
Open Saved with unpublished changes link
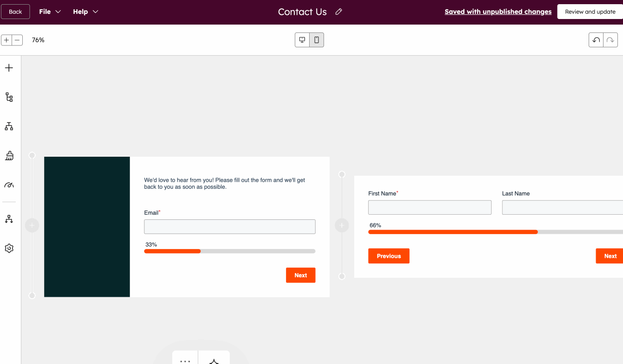pyautogui.click(x=498, y=12)
